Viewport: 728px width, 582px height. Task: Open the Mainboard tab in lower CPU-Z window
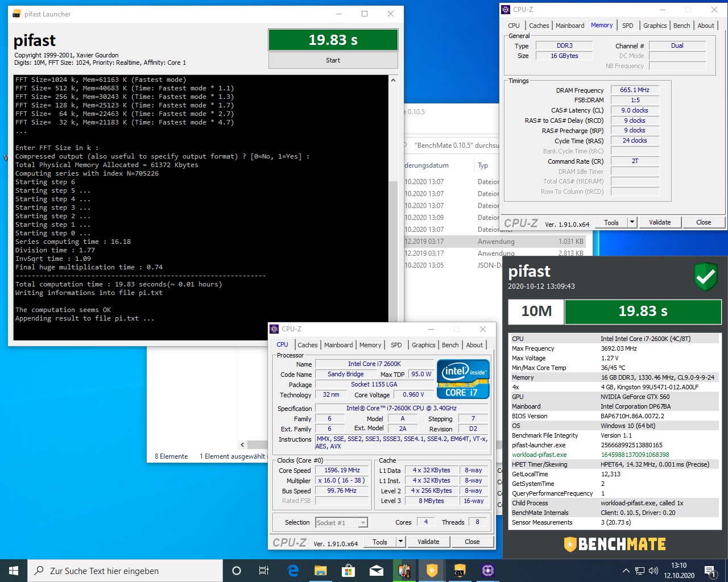[338, 345]
